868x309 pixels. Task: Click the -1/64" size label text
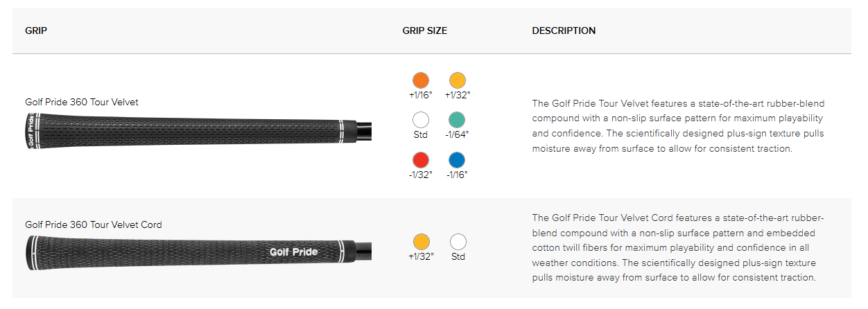pos(458,134)
